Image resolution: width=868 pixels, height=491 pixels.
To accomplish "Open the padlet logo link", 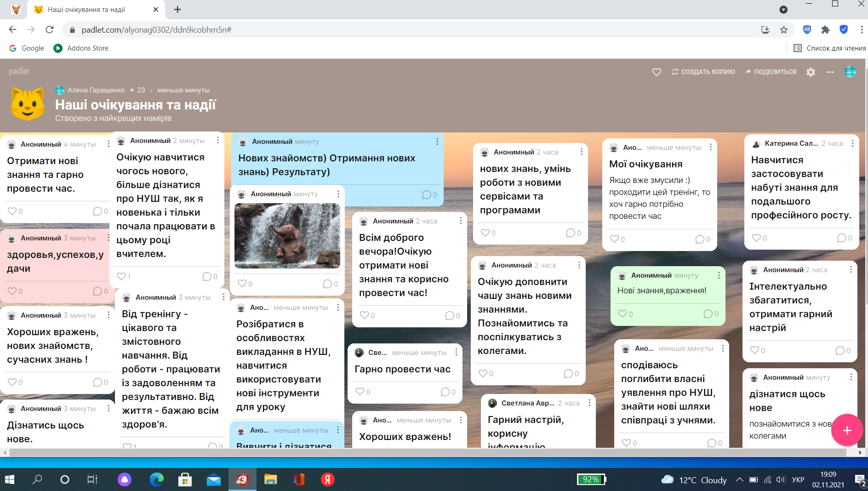I will click(x=19, y=71).
